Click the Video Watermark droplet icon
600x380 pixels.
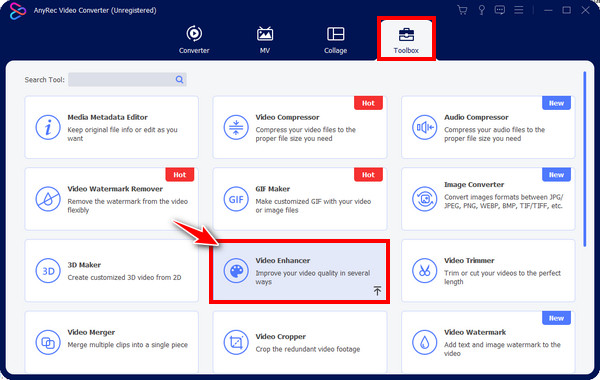point(424,342)
